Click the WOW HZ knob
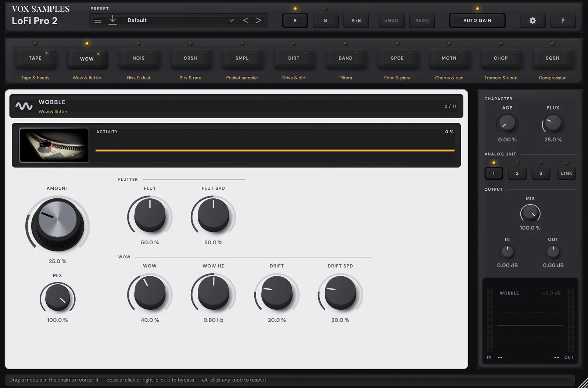 click(x=213, y=293)
